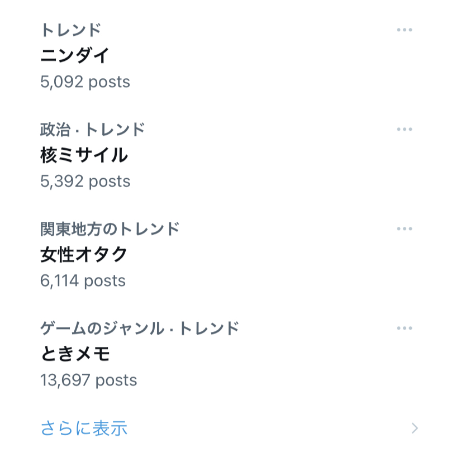Click the three-dot menu beside 女性オタク
The height and width of the screenshot is (476, 475).
(x=404, y=229)
